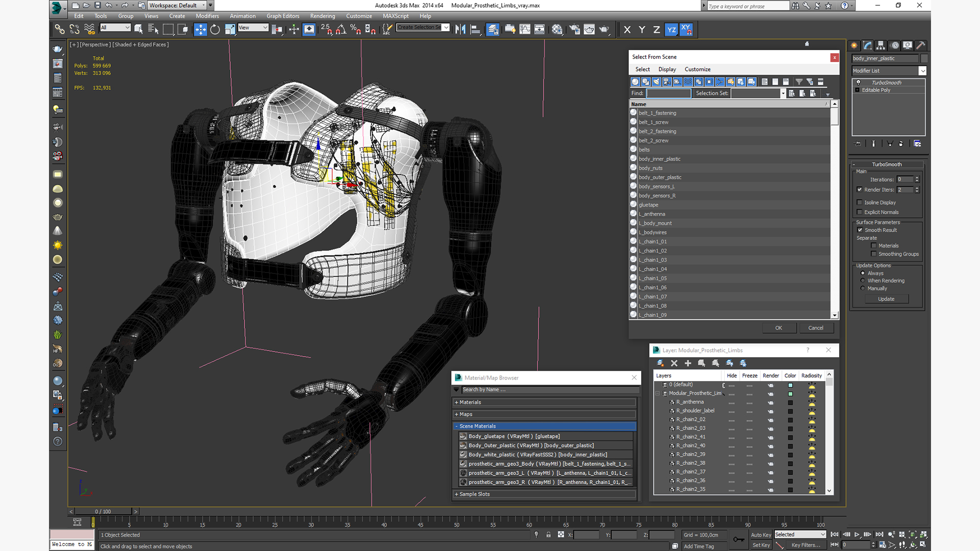This screenshot has width=980, height=551.
Task: Activate the Select and Rotate tool
Action: coord(215,30)
